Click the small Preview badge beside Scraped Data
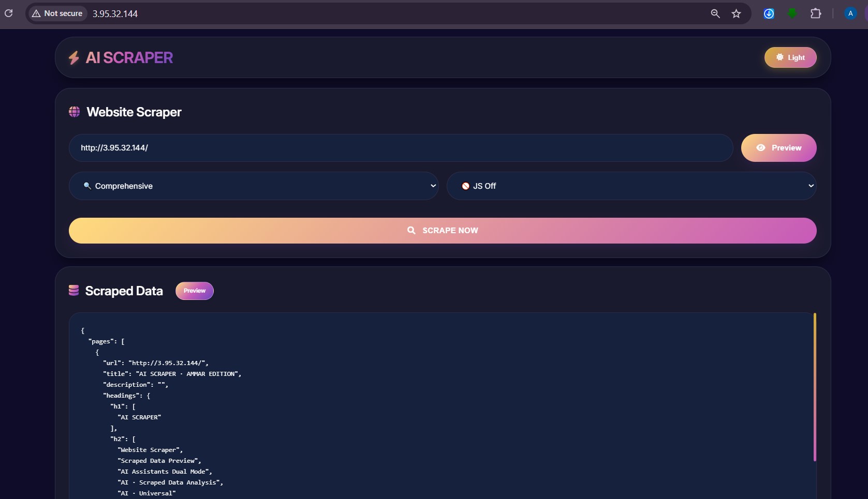The image size is (868, 499). coord(195,291)
